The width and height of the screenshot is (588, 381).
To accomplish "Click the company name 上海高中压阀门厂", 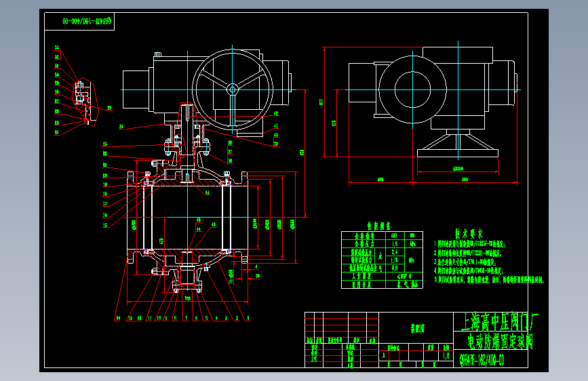I will [x=500, y=322].
